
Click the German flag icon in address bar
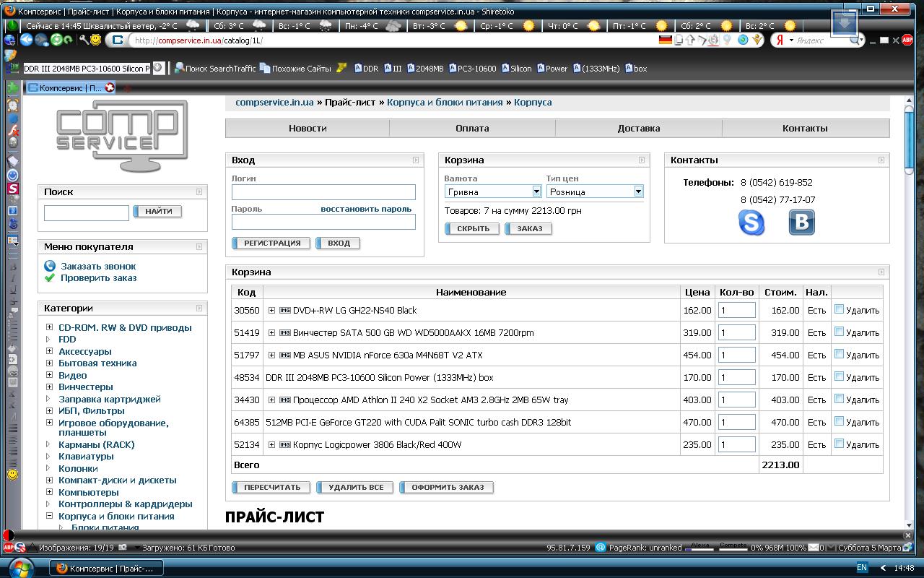(666, 40)
